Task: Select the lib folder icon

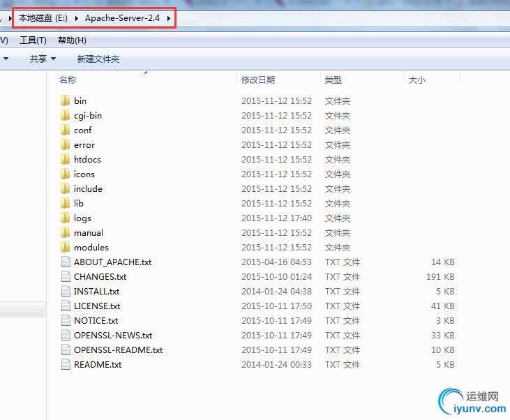Action: pyautogui.click(x=65, y=203)
